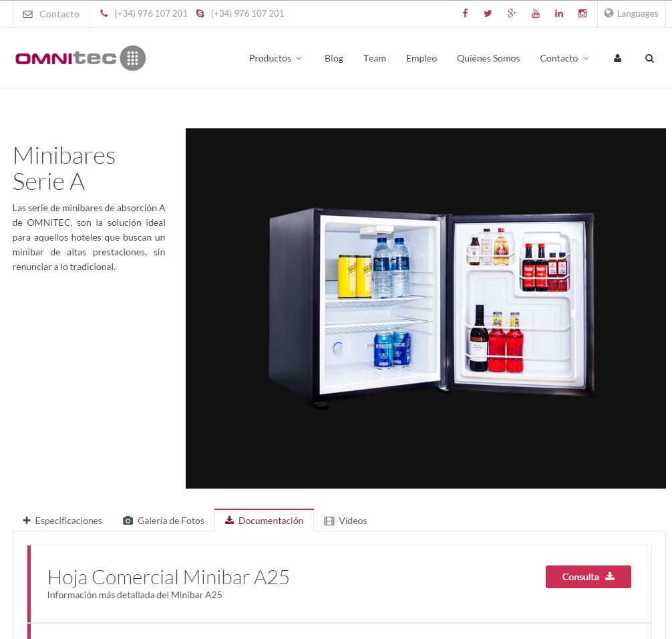Image resolution: width=672 pixels, height=639 pixels.
Task: Open the search magnifier icon
Action: (x=649, y=58)
